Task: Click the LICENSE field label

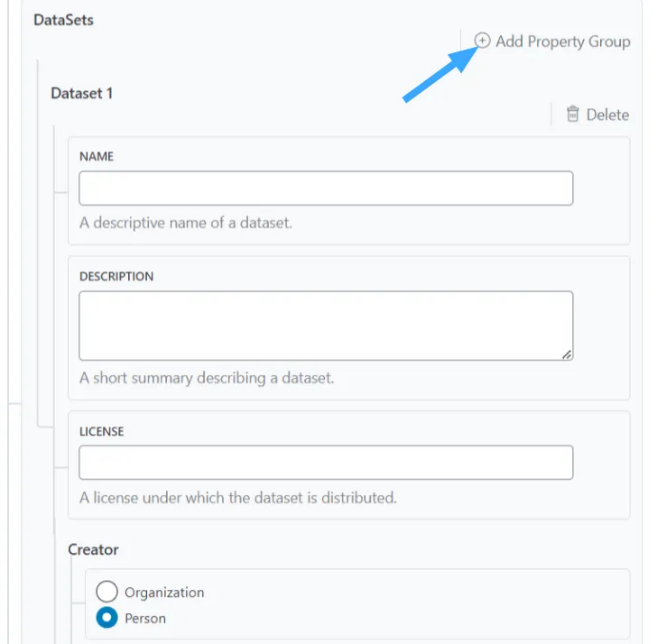Action: [101, 431]
